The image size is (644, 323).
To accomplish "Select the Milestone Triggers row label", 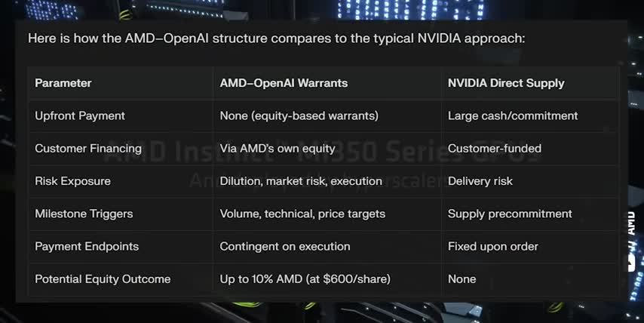I will coord(84,214).
